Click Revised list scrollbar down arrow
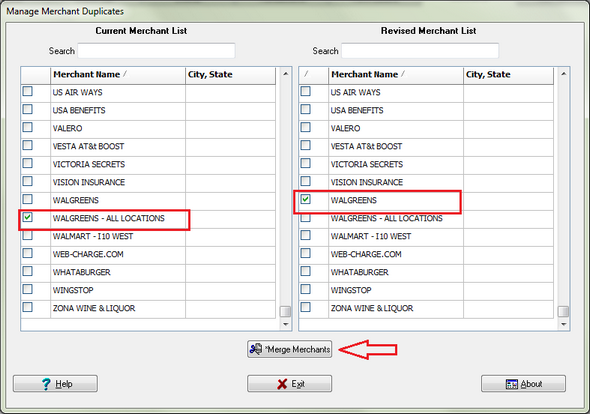Image resolution: width=590 pixels, height=414 pixels. tap(564, 324)
